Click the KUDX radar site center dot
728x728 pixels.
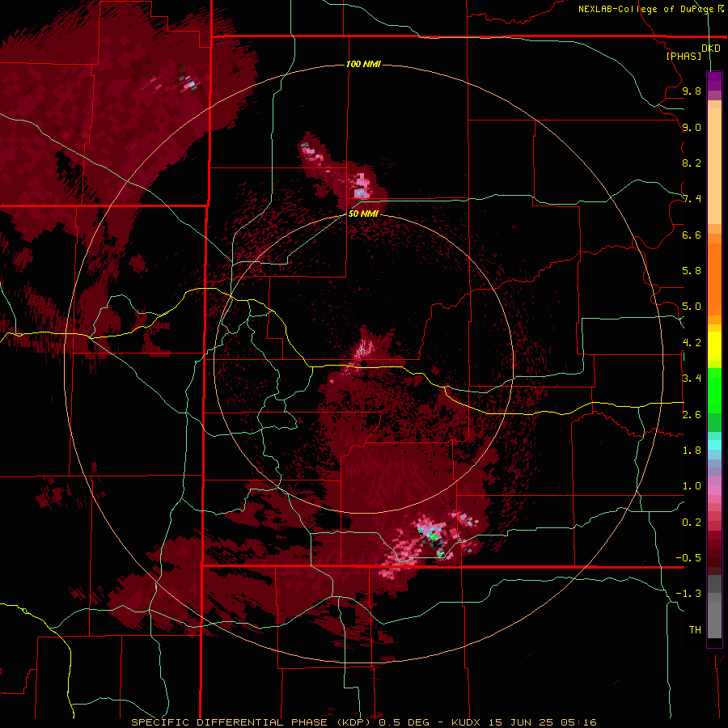click(x=364, y=363)
